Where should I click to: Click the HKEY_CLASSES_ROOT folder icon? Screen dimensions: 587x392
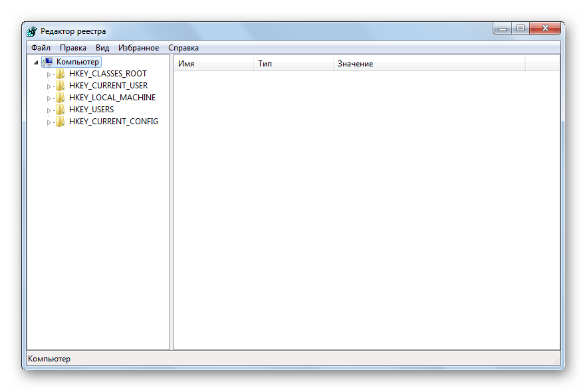pyautogui.click(x=60, y=74)
